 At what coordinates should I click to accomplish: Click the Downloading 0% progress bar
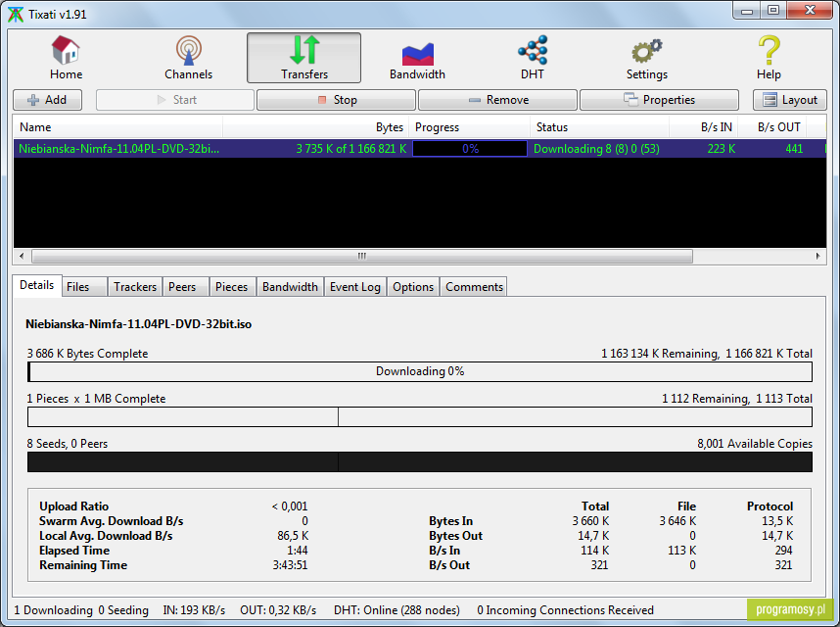pyautogui.click(x=420, y=371)
